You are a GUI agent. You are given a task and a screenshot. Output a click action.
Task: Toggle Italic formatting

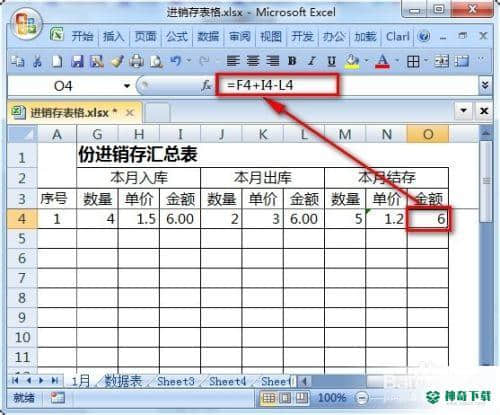point(312,61)
